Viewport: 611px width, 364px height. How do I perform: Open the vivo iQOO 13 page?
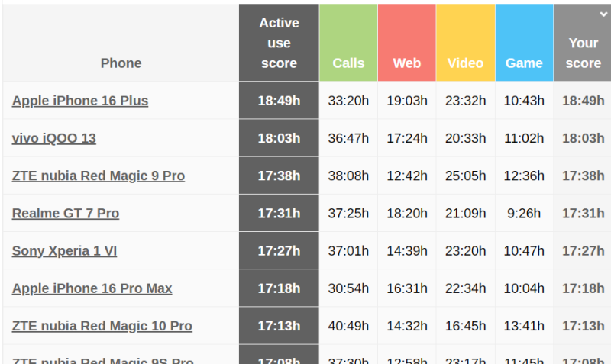click(53, 138)
